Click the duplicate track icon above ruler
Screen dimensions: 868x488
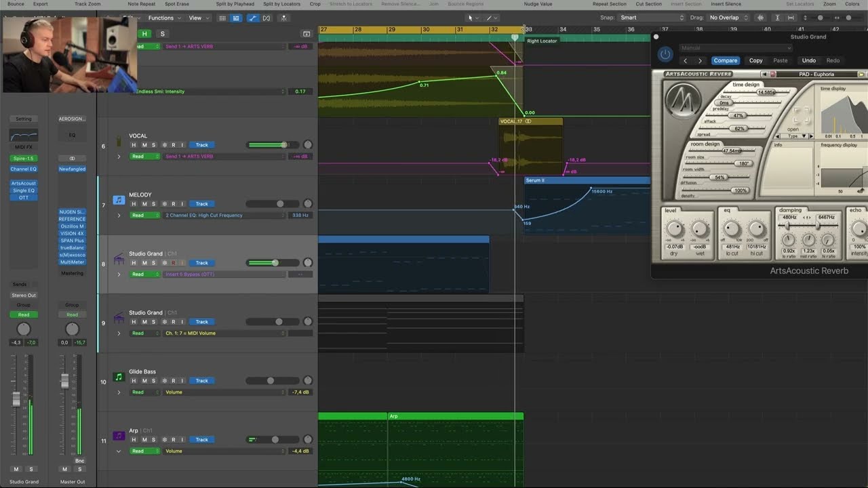(x=307, y=33)
